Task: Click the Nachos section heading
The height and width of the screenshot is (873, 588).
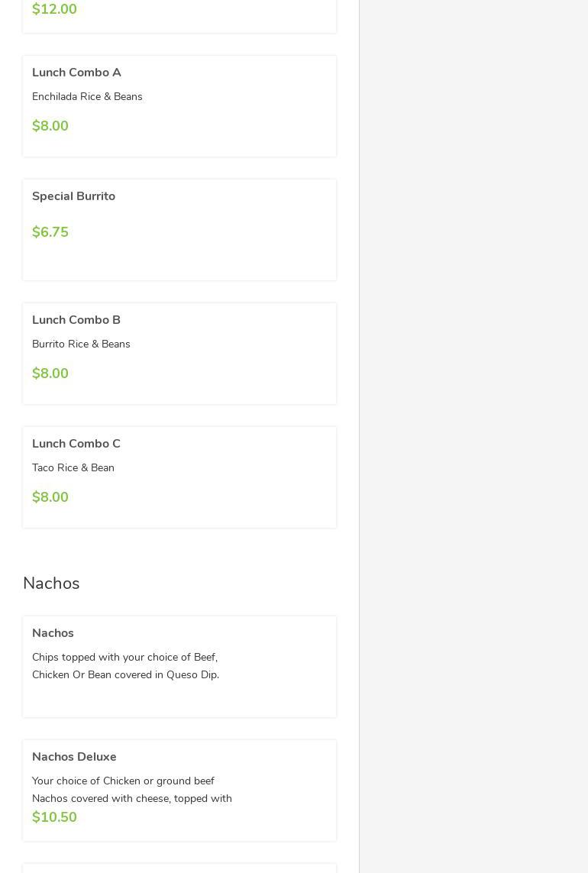Action: [51, 584]
